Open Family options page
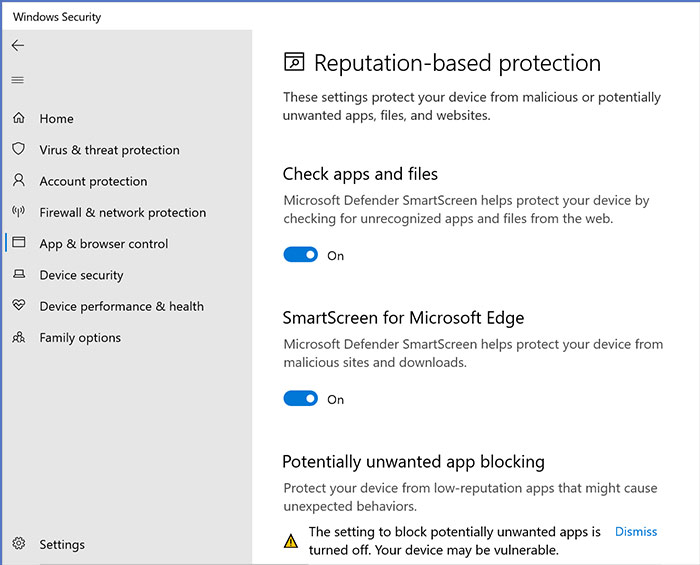The width and height of the screenshot is (700, 565). coord(80,337)
